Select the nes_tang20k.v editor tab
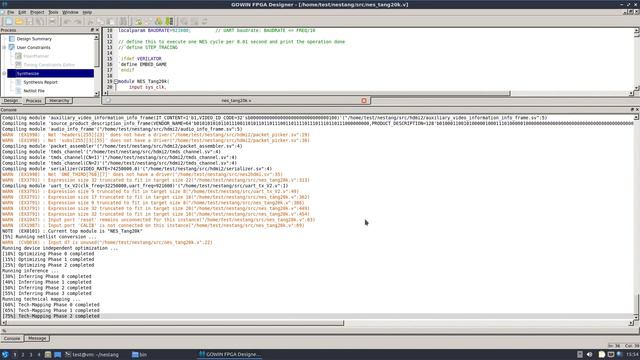This screenshot has width=640, height=360. 236,100
